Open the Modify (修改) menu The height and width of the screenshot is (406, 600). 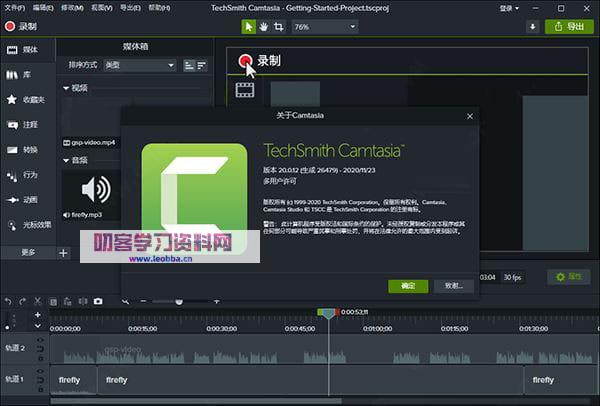tap(72, 8)
